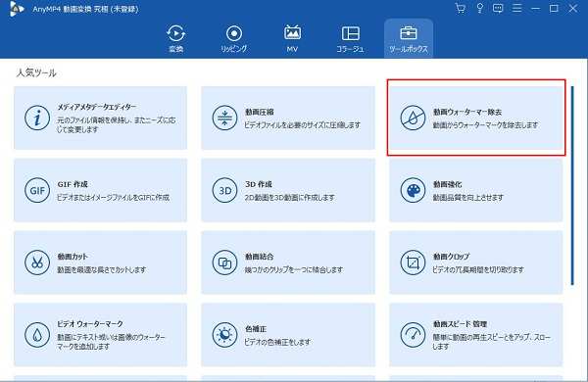
Task: Open the 動画カット tool title
Action: 73,257
